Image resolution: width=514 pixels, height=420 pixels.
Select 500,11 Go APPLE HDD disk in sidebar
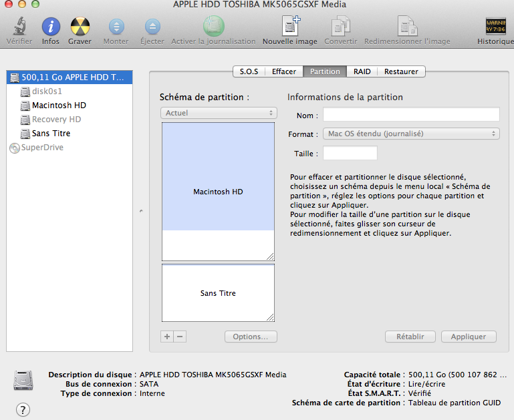coord(70,77)
